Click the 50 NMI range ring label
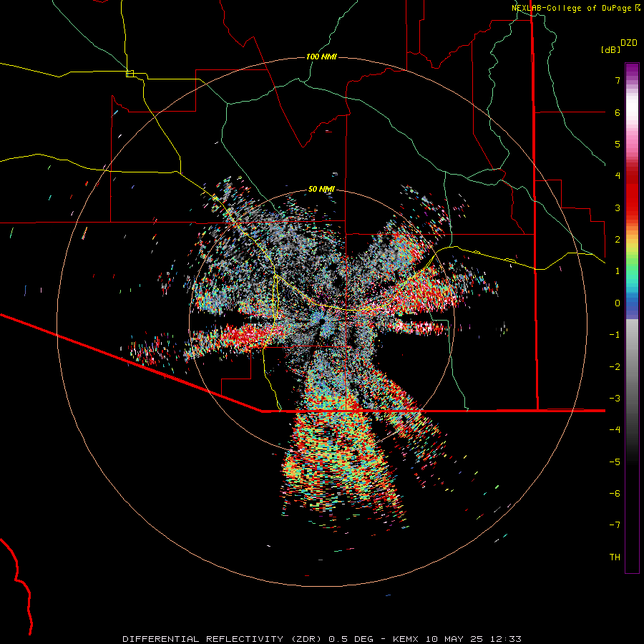Viewport: 644px width, 644px height. (321, 190)
